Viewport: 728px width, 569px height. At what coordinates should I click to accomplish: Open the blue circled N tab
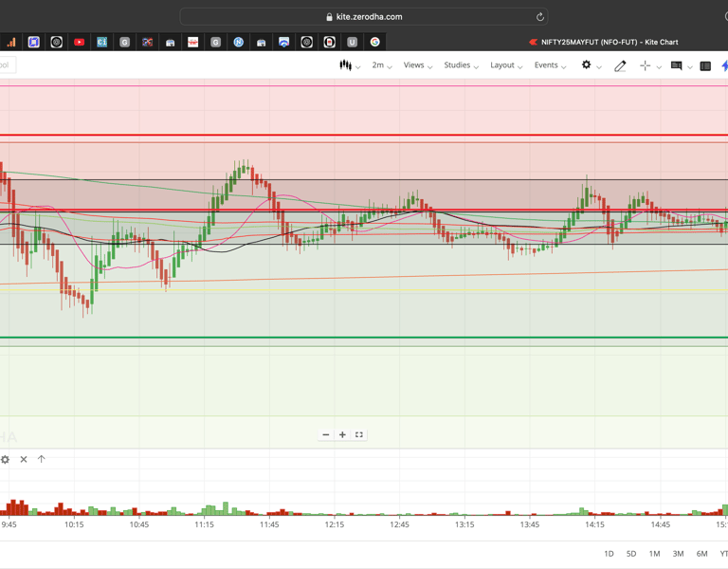[238, 43]
